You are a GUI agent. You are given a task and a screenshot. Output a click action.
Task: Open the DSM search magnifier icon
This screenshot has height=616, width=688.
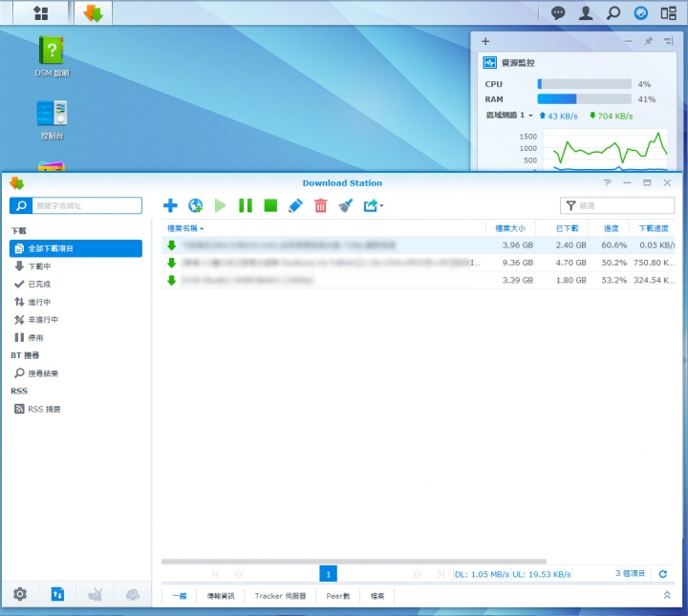tap(613, 13)
